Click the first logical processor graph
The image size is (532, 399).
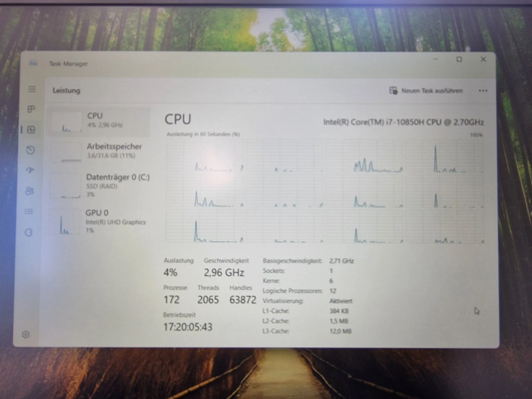coord(205,156)
